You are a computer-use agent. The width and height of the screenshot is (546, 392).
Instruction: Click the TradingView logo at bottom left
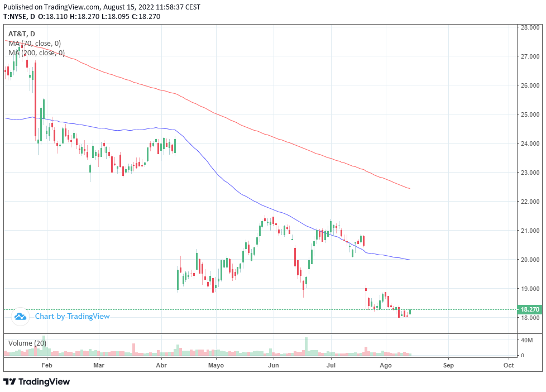(x=36, y=381)
